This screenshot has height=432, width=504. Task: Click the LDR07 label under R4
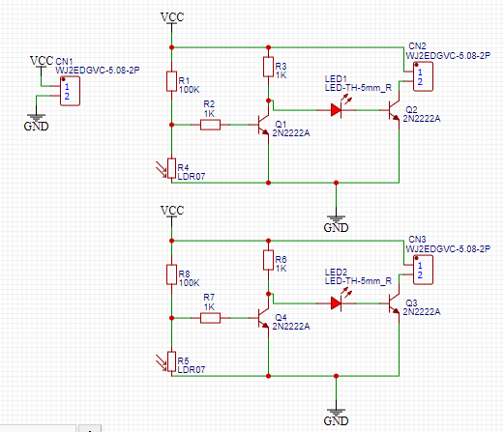point(192,177)
